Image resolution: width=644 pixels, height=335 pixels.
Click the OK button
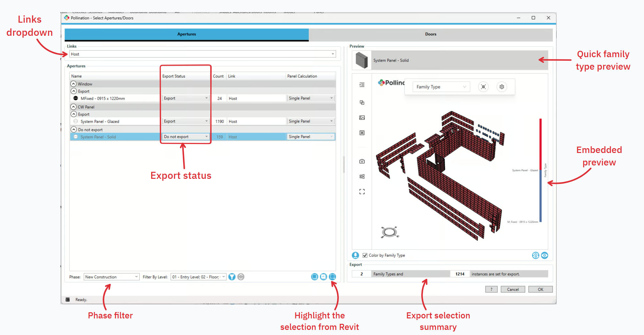[540, 289]
